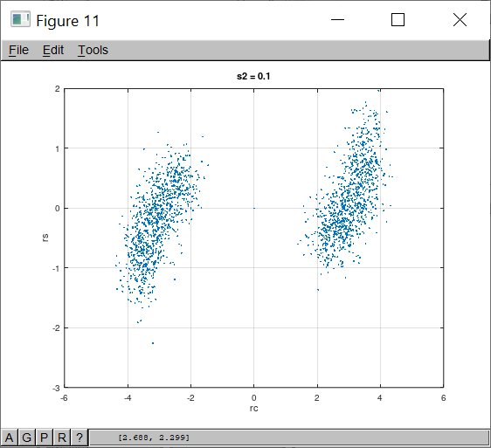The image size is (491, 448).
Task: Click the ? help button
Action: (x=80, y=438)
